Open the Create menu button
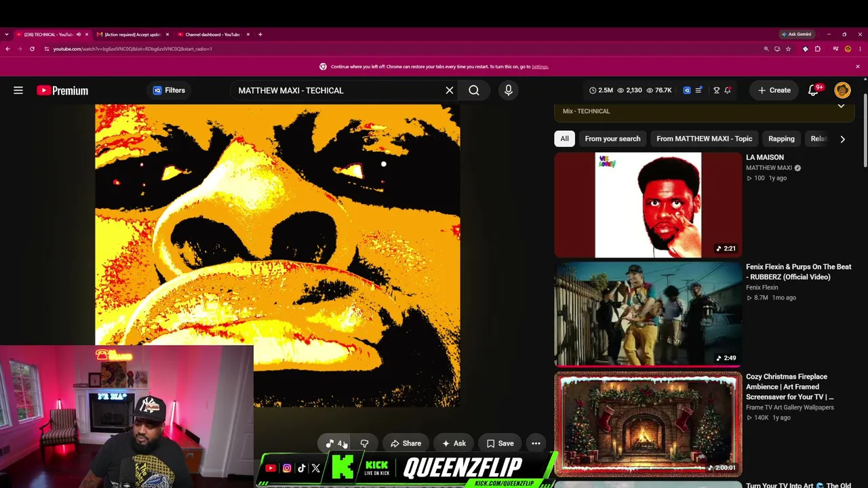 tap(774, 90)
